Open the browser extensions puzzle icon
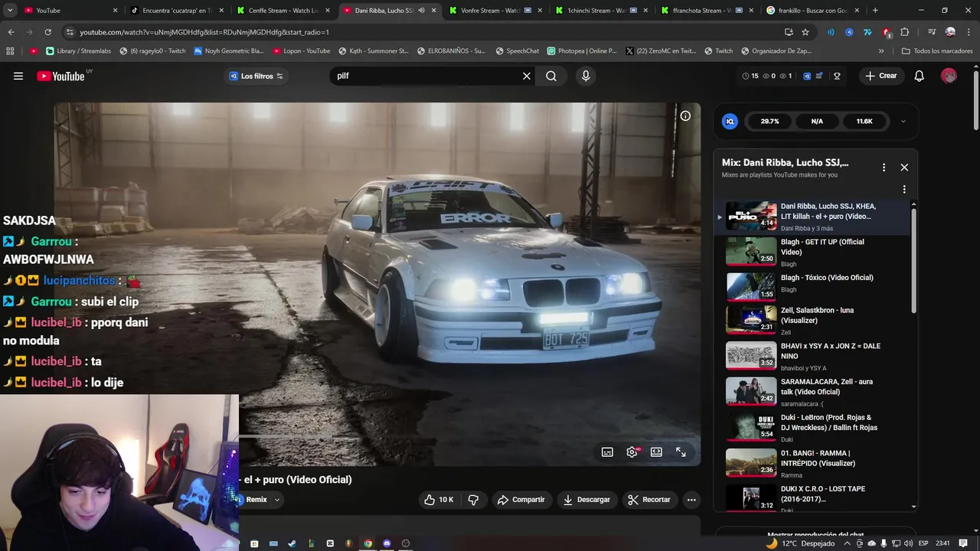 point(905,32)
